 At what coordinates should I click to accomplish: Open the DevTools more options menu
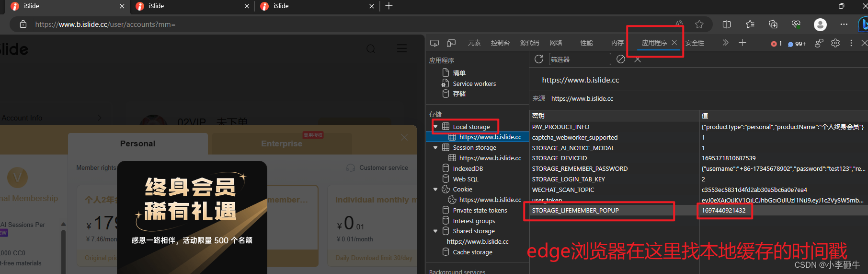pyautogui.click(x=851, y=43)
